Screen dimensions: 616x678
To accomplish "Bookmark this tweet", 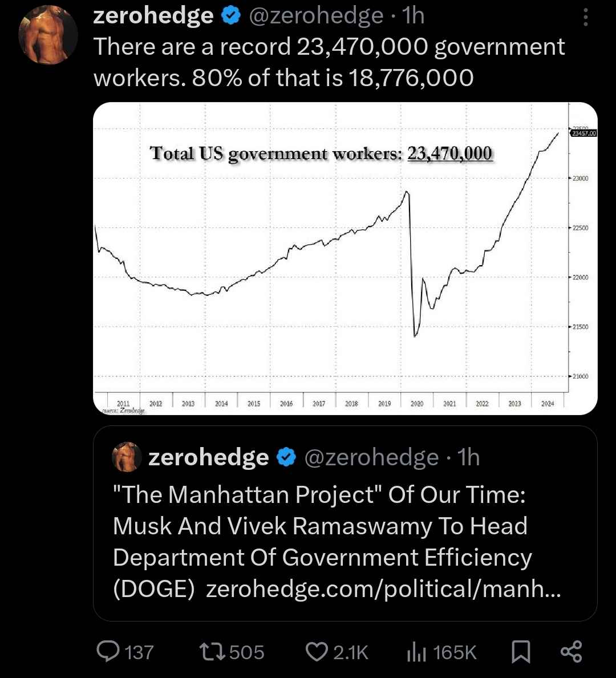I will pyautogui.click(x=521, y=652).
